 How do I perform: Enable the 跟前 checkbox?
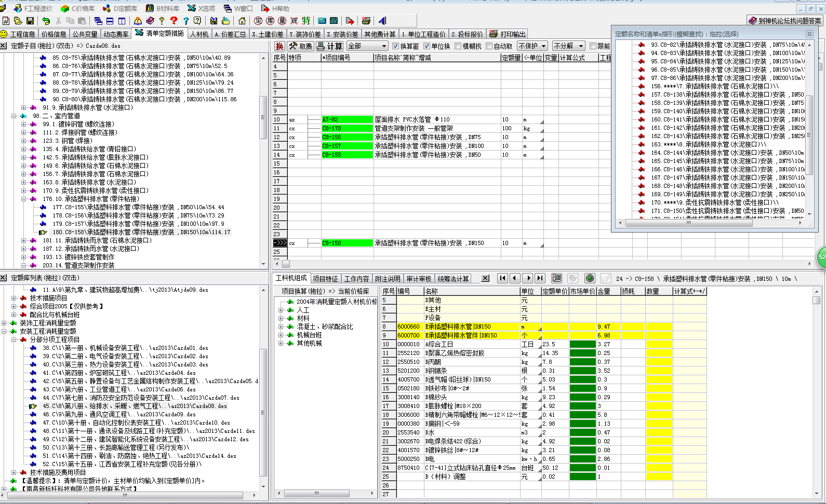click(x=593, y=46)
